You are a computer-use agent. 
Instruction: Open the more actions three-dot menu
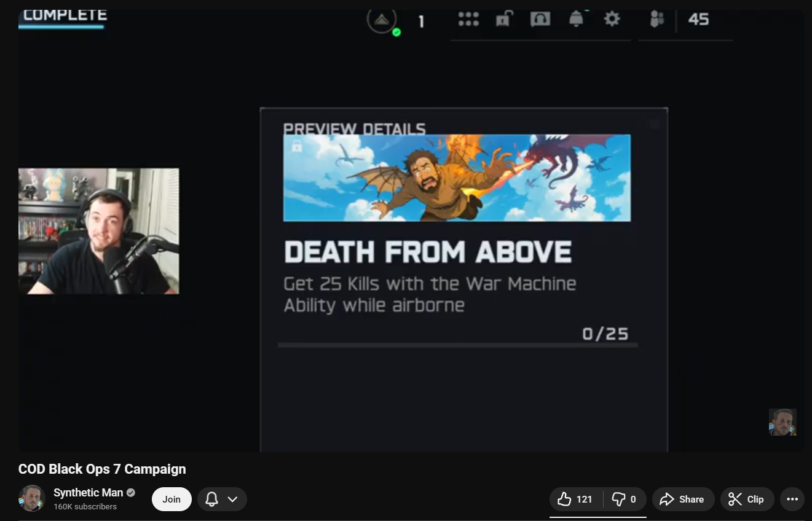tap(792, 499)
